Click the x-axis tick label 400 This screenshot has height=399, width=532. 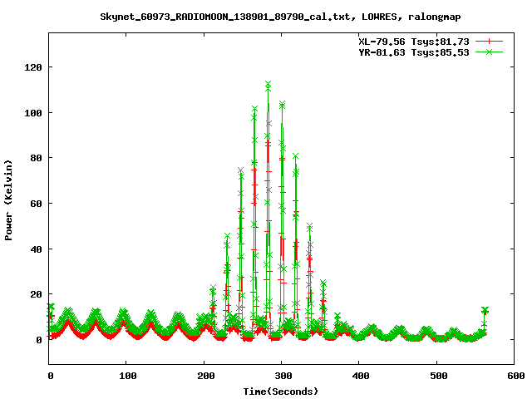coord(359,377)
